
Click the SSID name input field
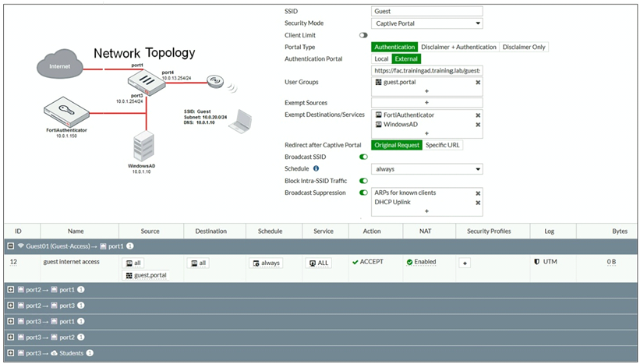pos(426,12)
